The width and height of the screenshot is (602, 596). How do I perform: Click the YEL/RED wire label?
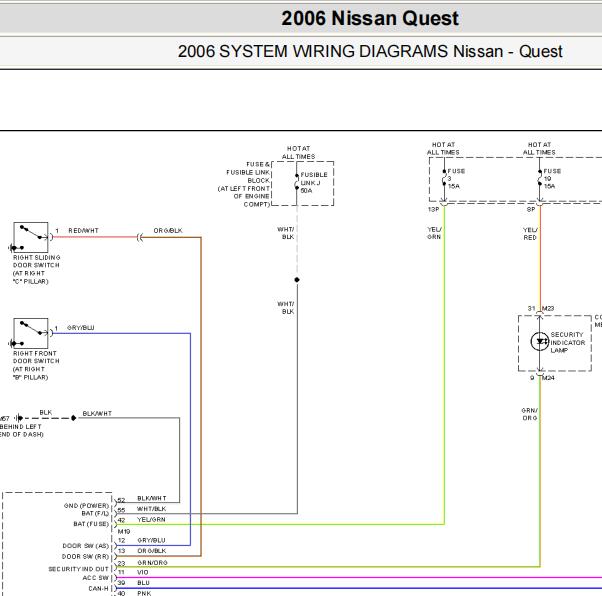click(530, 234)
